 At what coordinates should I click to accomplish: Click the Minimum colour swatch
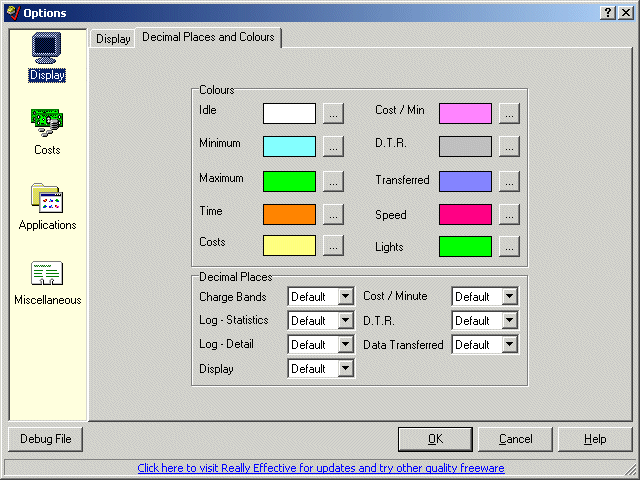pos(289,147)
